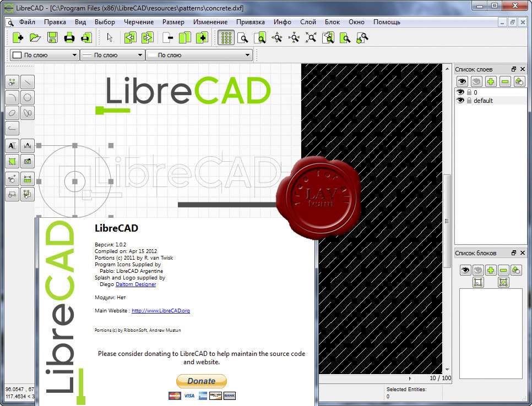Open the Dimension tools
The image size is (532, 406).
coord(28,146)
